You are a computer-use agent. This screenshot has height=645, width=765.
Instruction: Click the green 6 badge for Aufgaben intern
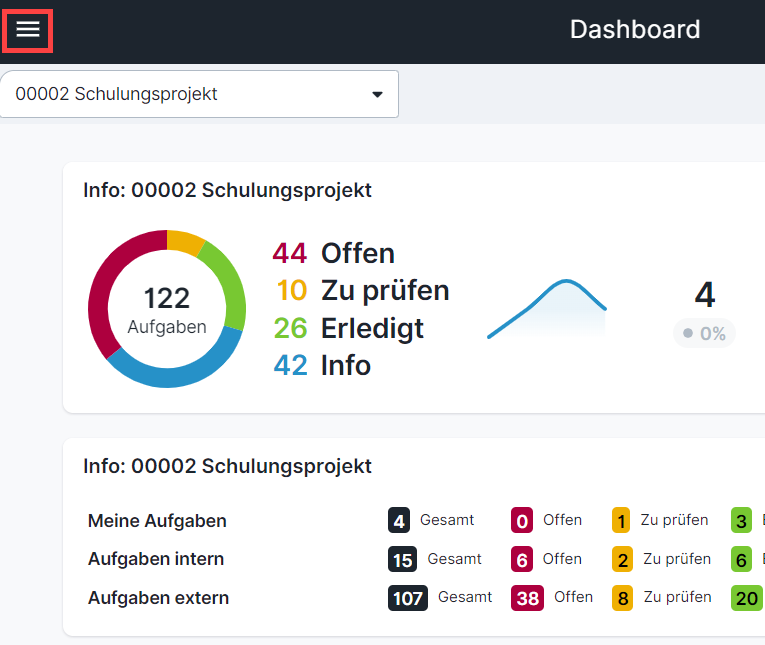point(741,559)
